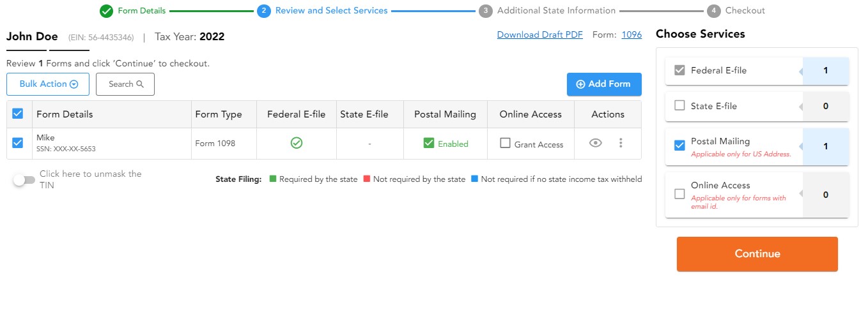Click the blue no state income tax legend
Viewport: 868px width, 314px height.
[557, 179]
